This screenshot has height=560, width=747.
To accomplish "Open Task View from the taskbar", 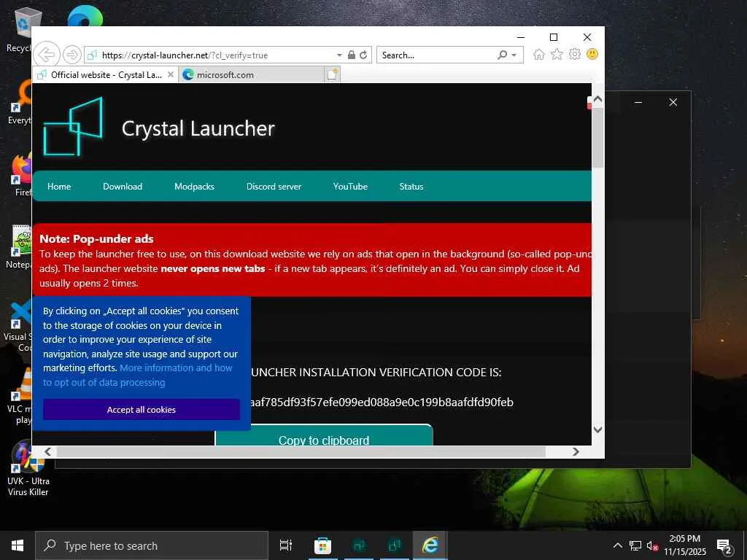I will 285,545.
